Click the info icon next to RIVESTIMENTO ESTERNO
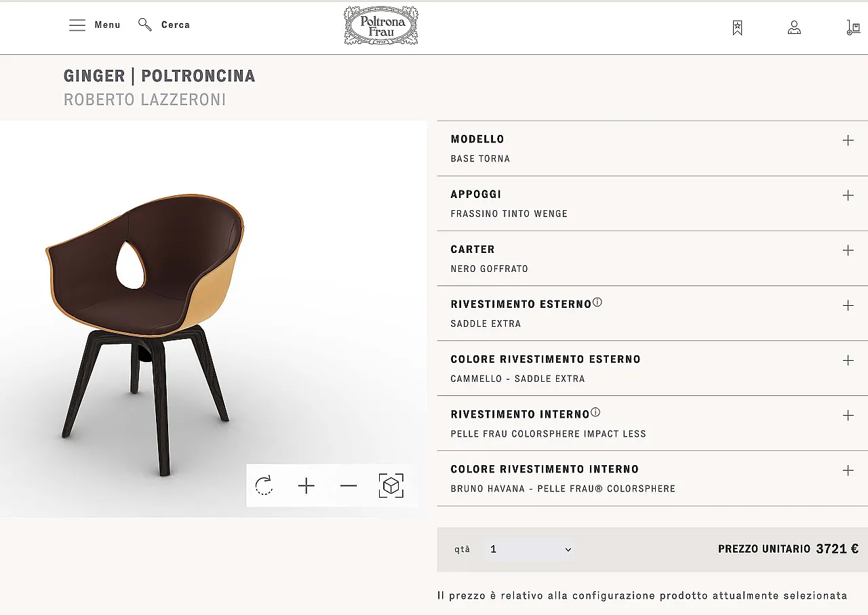 tap(597, 301)
